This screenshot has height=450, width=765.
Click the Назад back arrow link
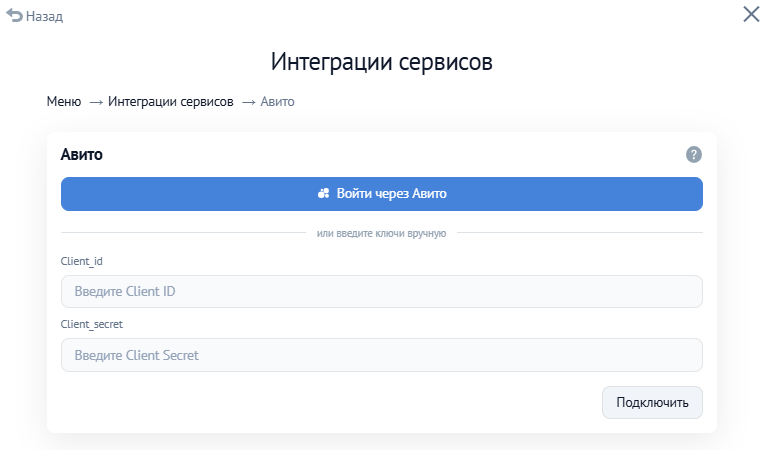(x=35, y=16)
